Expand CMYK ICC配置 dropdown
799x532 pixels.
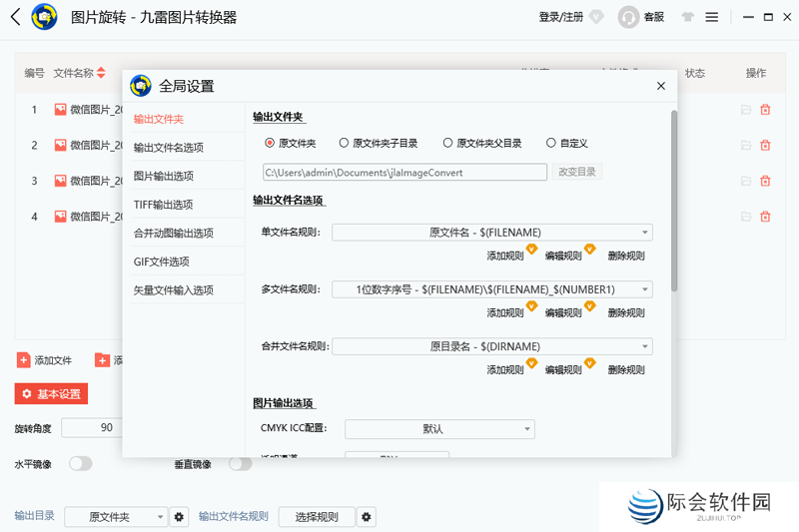(x=439, y=429)
